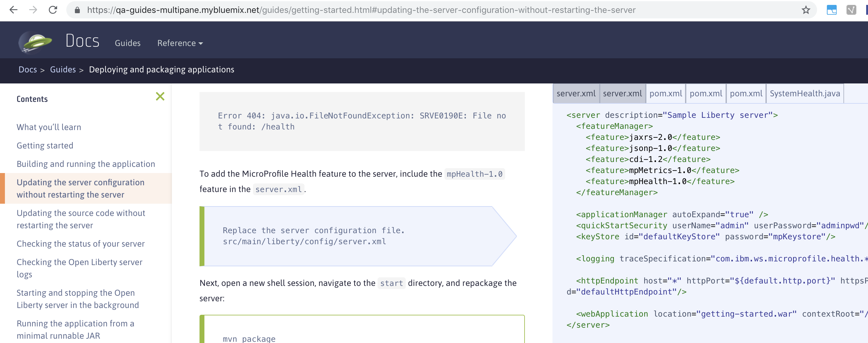Open the Reference dropdown menu
The image size is (868, 343).
click(x=180, y=43)
